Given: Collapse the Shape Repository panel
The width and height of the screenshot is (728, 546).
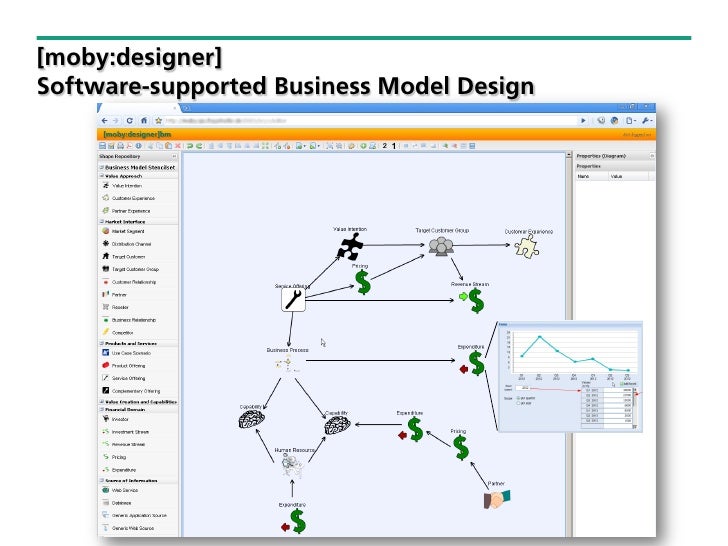Looking at the screenshot, I should [x=175, y=156].
